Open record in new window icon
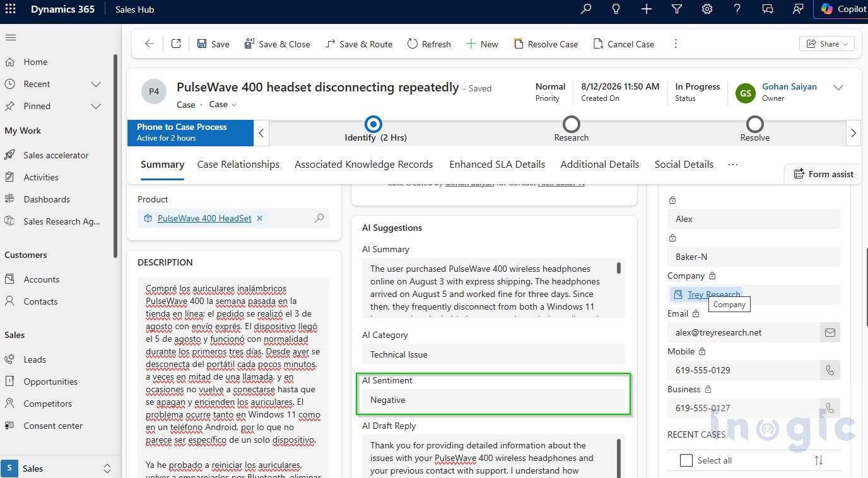The height and width of the screenshot is (478, 868). [x=176, y=44]
